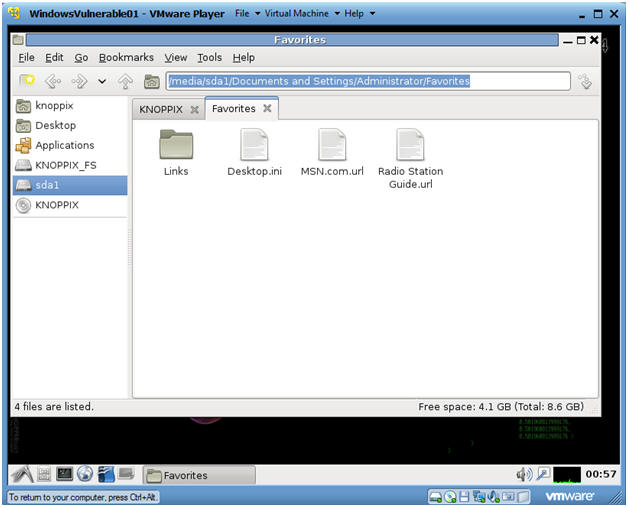Click the VMware network adapter status icon

pyautogui.click(x=478, y=497)
